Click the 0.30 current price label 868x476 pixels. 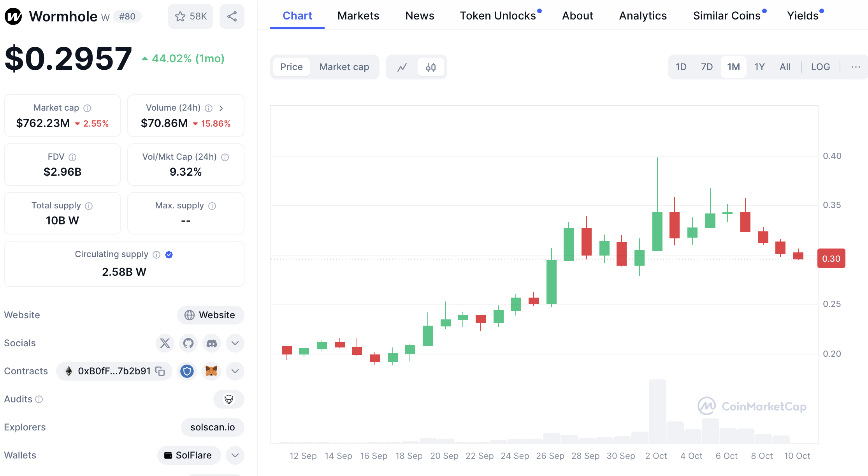pyautogui.click(x=831, y=258)
